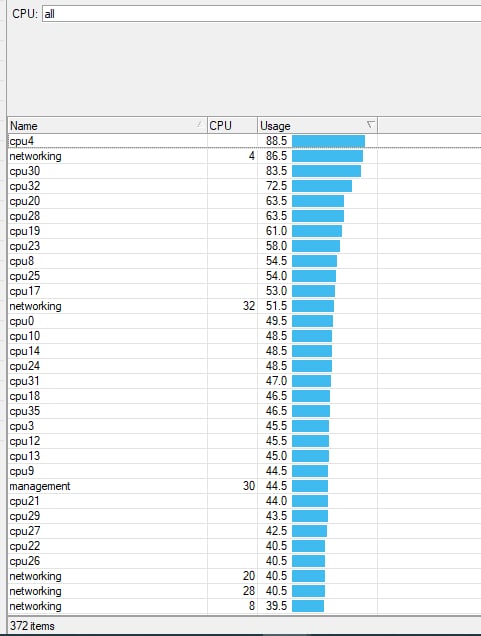
Task: Select the cpu17 row
Action: pyautogui.click(x=244, y=291)
